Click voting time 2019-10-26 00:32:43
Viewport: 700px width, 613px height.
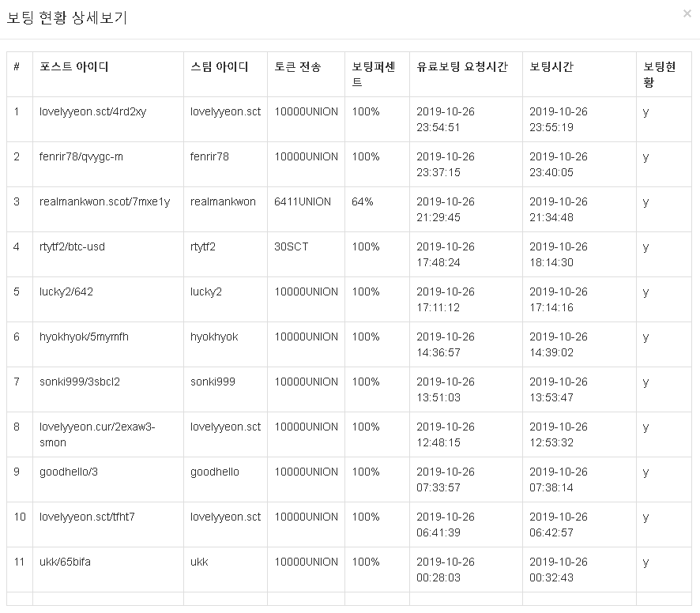coord(559,570)
